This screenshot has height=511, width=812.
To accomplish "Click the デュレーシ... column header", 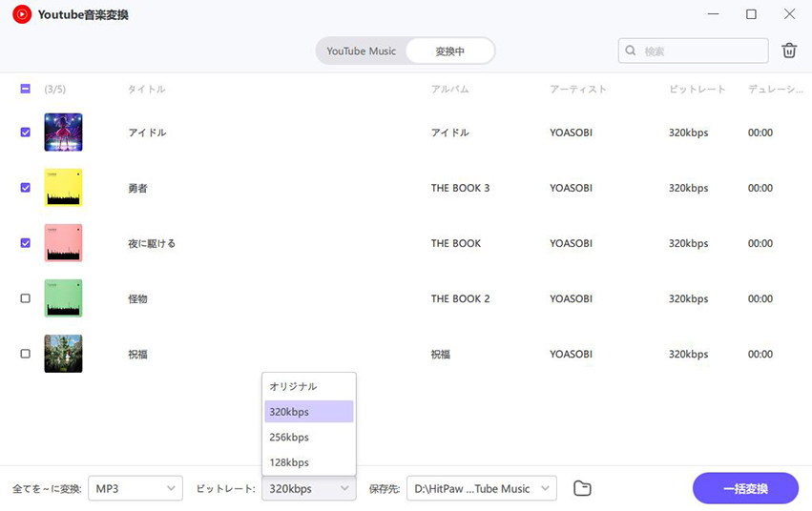I will (775, 89).
